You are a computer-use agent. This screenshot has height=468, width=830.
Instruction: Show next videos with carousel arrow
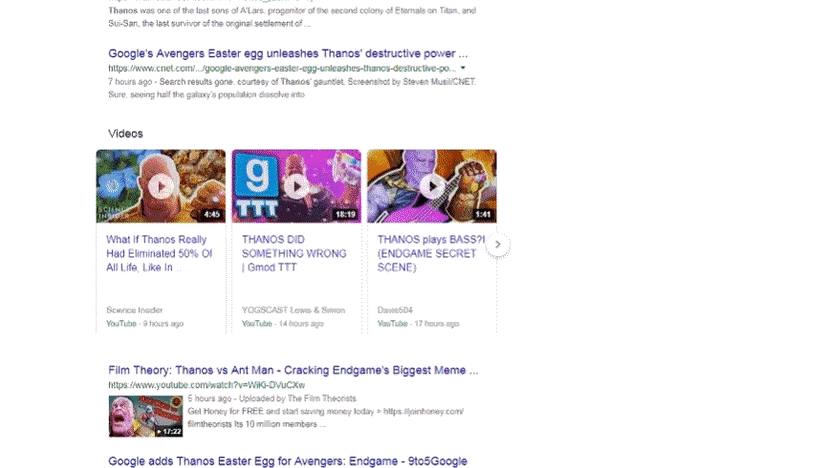click(498, 245)
